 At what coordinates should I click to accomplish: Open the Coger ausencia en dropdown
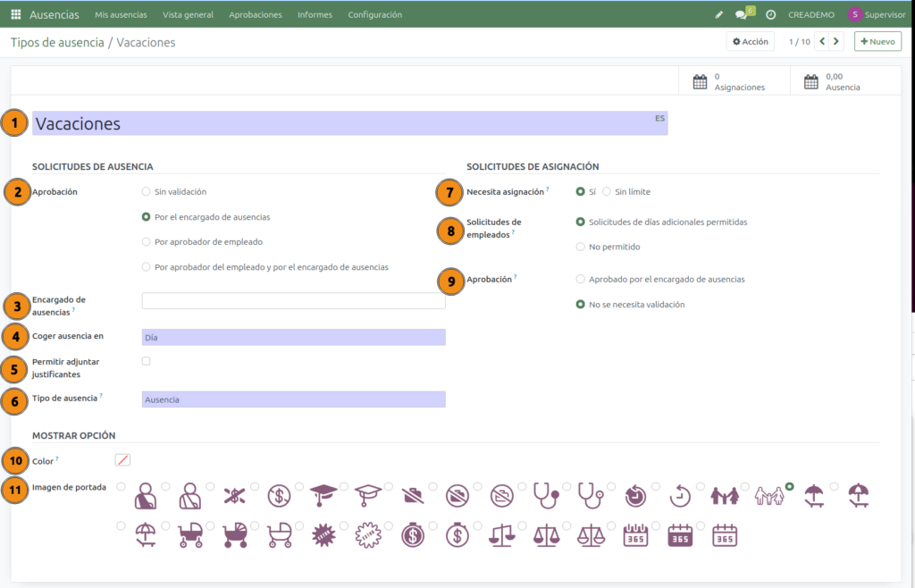coord(293,337)
